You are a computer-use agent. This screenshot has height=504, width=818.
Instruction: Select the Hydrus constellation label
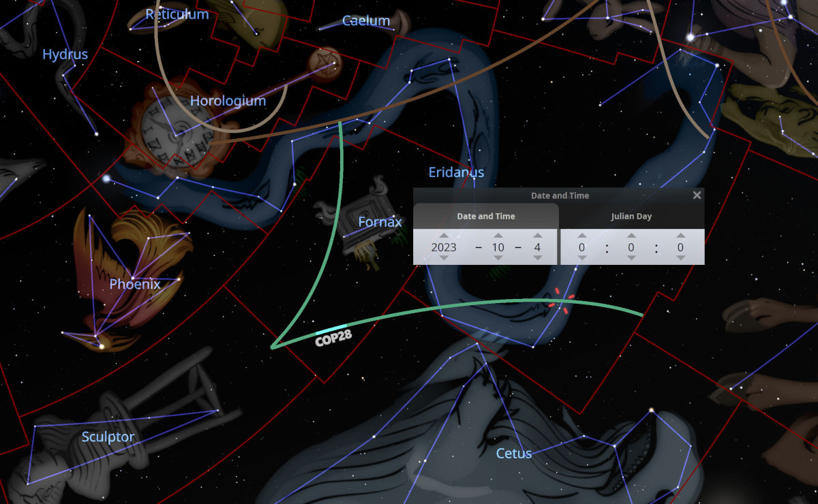click(65, 54)
